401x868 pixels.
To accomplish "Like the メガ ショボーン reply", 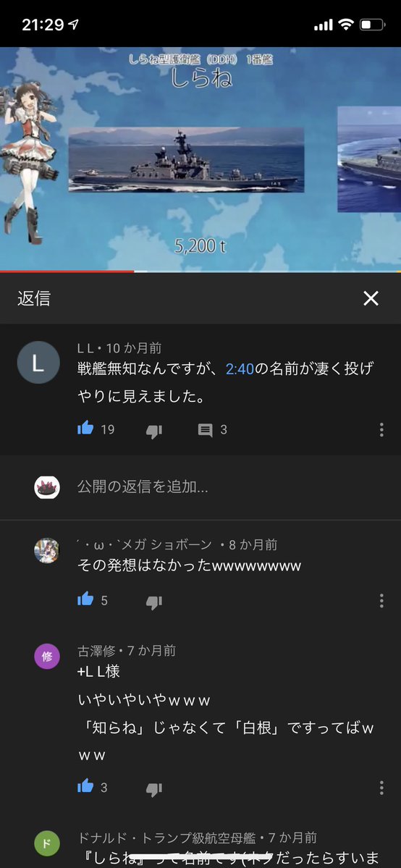I will (85, 599).
